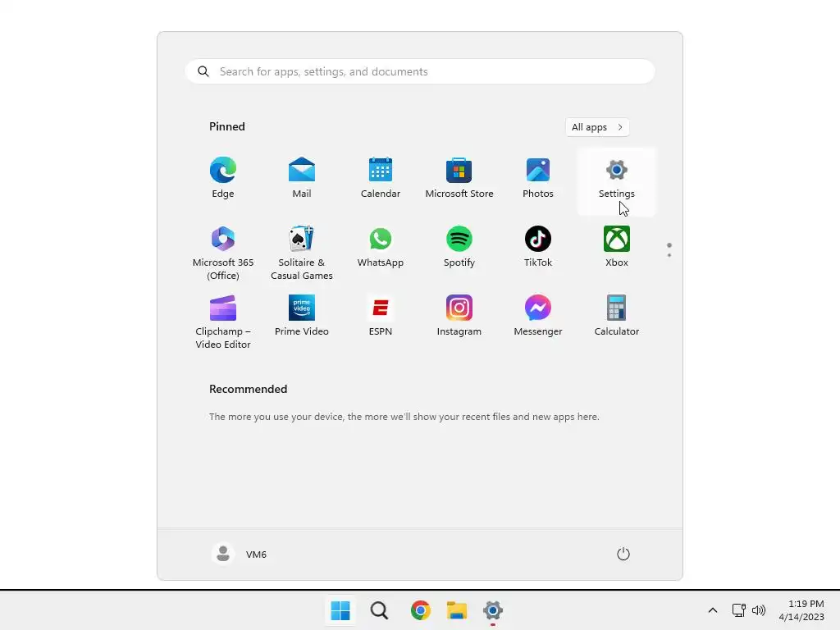
Task: Open Microsoft Store from pinned apps
Action: [x=459, y=178]
